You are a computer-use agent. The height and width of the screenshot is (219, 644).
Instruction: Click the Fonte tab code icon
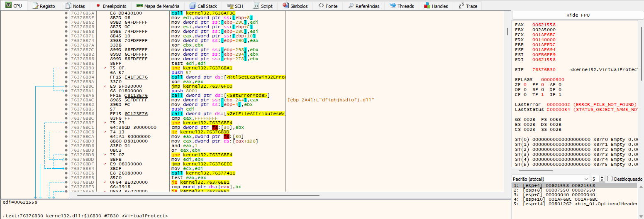point(321,6)
